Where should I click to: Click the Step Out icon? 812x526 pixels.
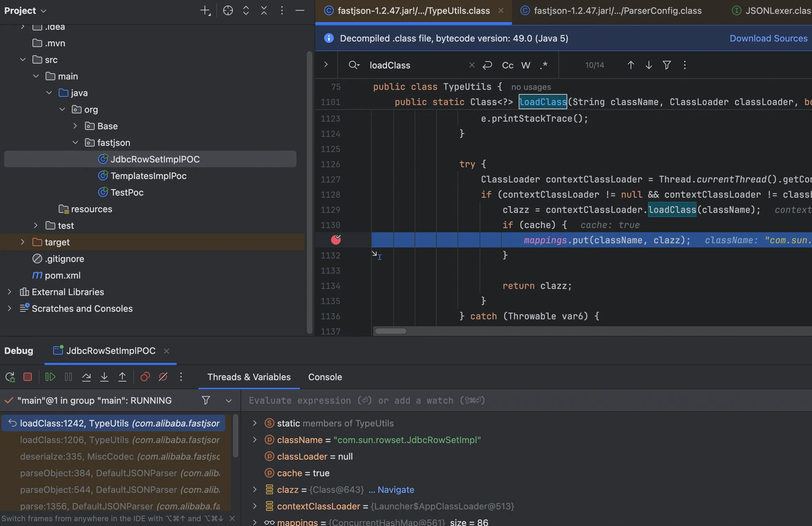point(122,377)
